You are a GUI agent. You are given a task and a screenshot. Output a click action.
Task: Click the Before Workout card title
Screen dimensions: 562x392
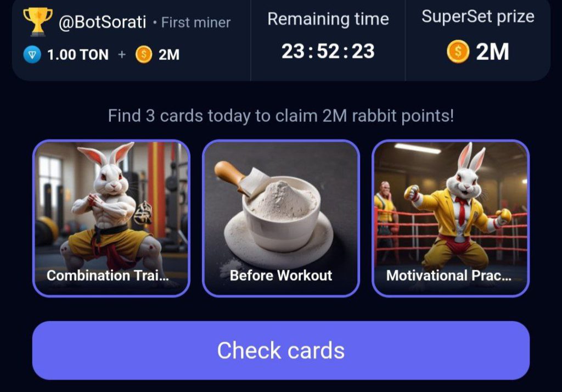281,276
